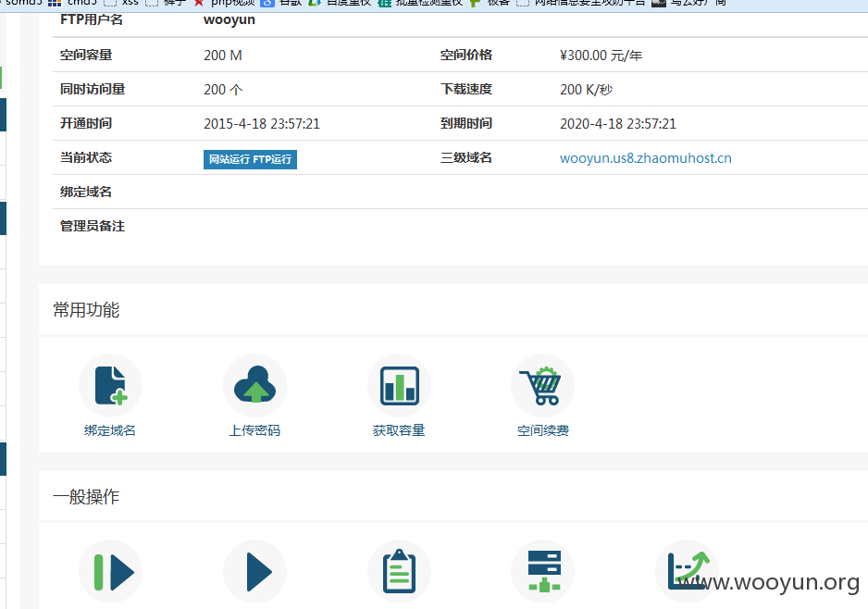The image size is (868, 609).
Task: Click the 空间续费 text label
Action: click(x=543, y=430)
